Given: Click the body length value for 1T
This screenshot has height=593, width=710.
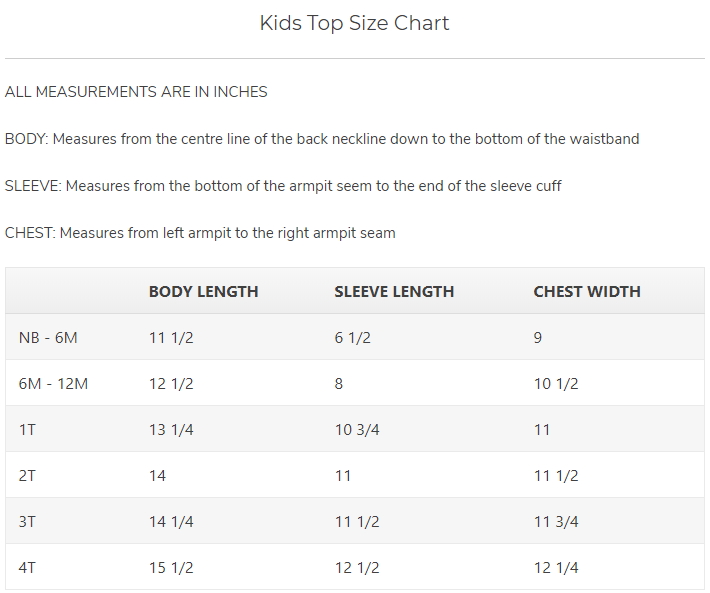Looking at the screenshot, I should (x=171, y=430).
